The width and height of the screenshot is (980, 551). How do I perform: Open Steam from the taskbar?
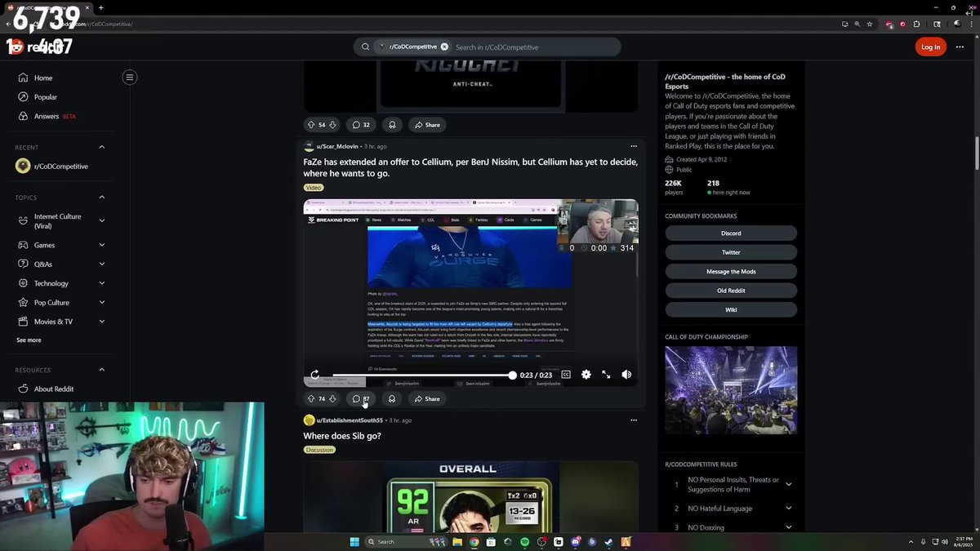pos(609,542)
